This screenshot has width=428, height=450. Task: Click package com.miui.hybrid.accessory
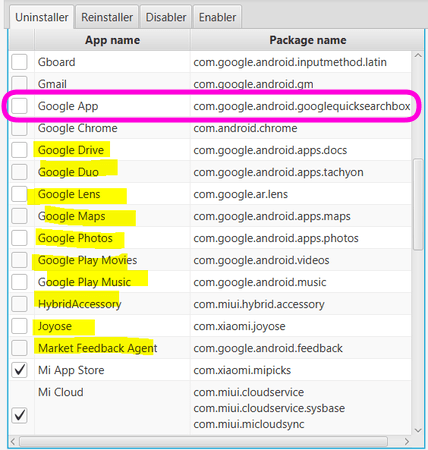[x=259, y=304]
